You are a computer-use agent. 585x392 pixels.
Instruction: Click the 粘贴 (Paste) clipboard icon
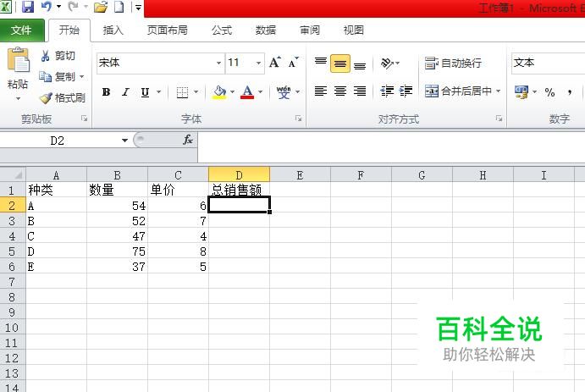pyautogui.click(x=18, y=59)
